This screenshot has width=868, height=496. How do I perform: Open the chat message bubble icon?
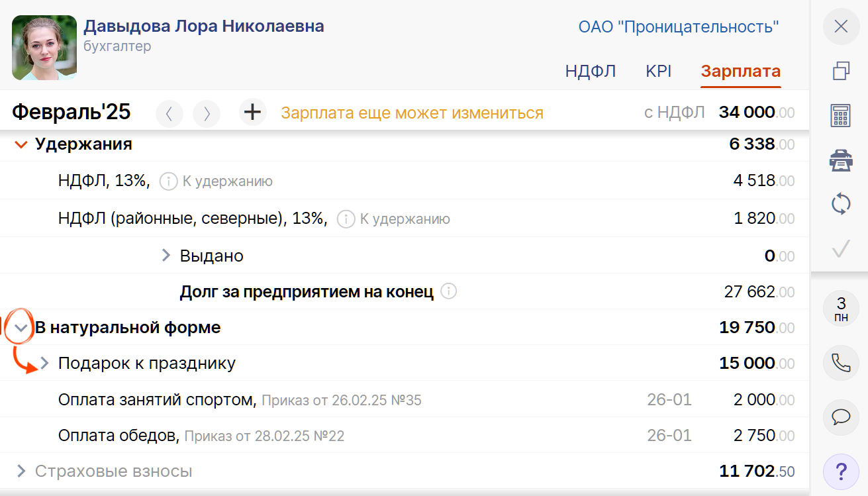click(840, 417)
